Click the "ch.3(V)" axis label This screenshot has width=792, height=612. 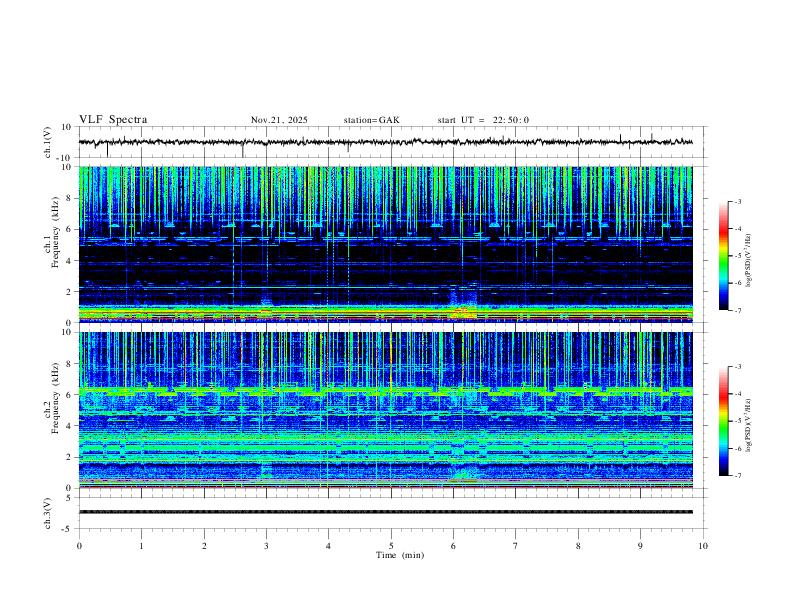click(x=48, y=513)
